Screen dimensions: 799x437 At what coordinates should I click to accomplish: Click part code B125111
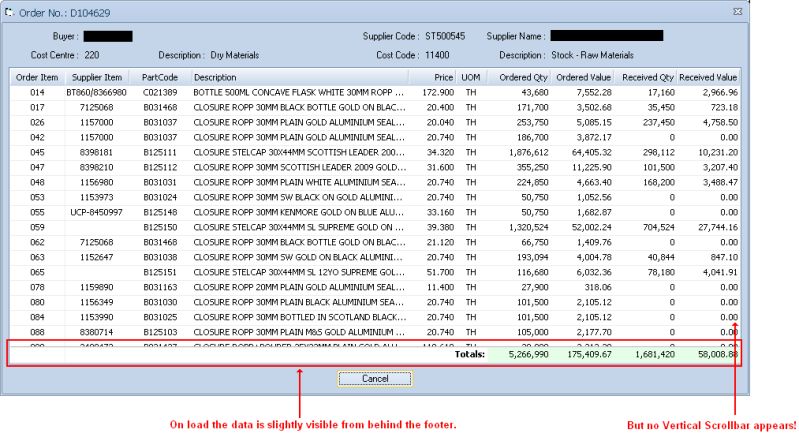(x=160, y=152)
